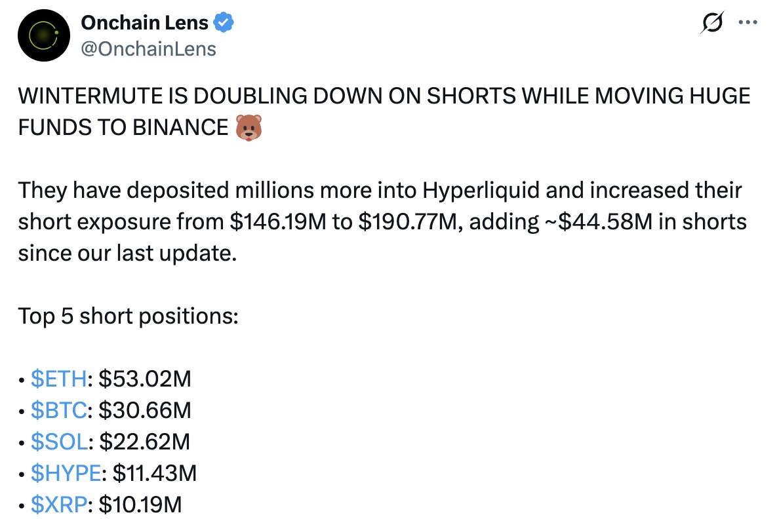Open the @OnchainLens handle link
Screen dimensions: 779x532
pyautogui.click(x=148, y=49)
